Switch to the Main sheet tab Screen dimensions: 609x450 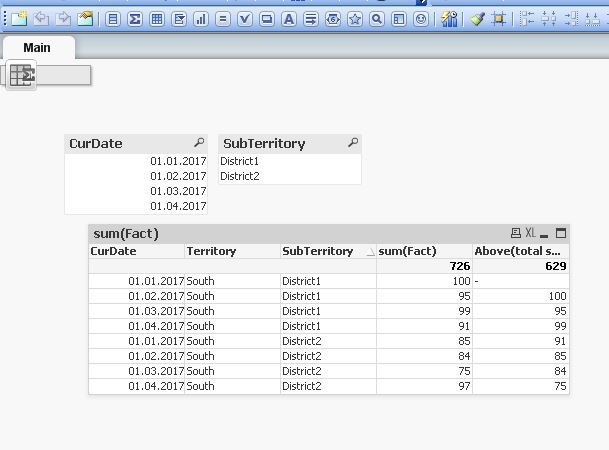pyautogui.click(x=38, y=47)
